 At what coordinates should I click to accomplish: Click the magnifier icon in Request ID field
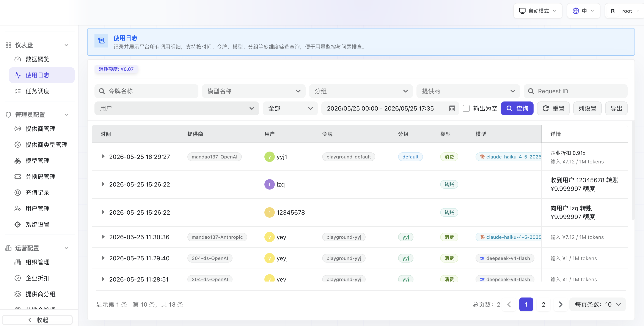pos(531,91)
